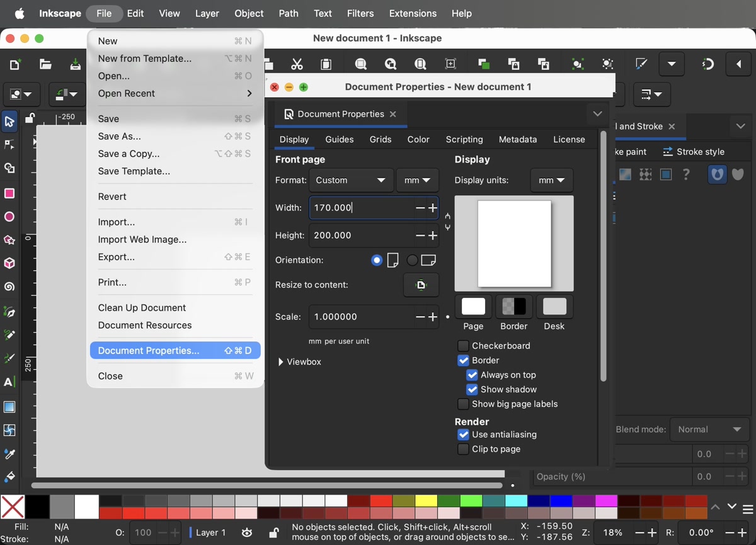756x545 pixels.
Task: Select the Star polygon tool
Action: (x=9, y=240)
